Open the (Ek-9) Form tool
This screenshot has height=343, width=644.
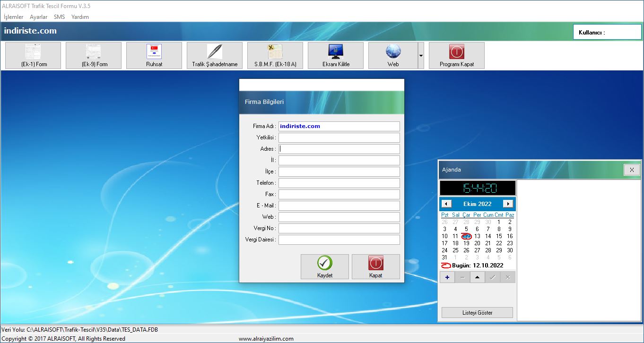(x=94, y=55)
